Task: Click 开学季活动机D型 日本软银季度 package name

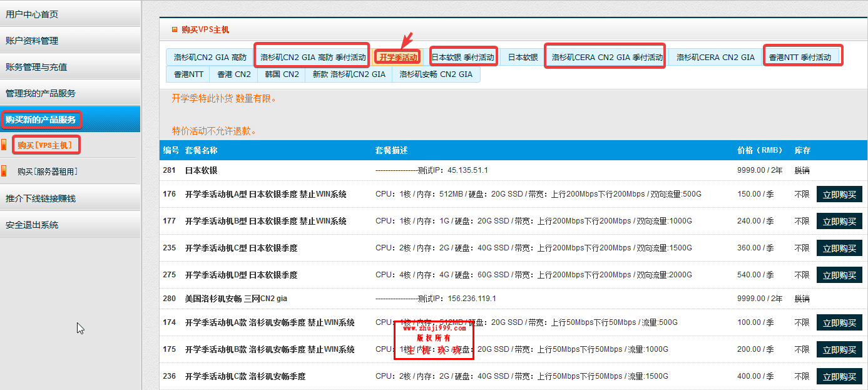Action: (x=241, y=275)
